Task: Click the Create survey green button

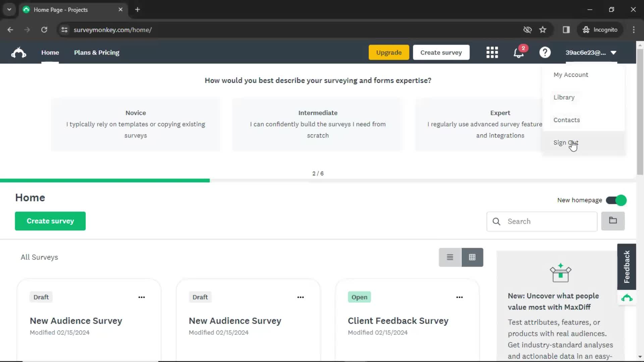Action: coord(50,221)
